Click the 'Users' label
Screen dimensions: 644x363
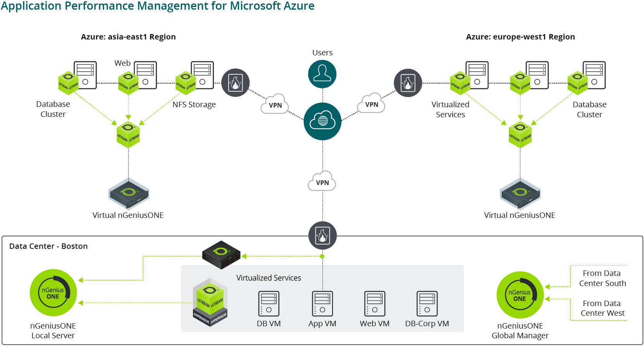tap(322, 53)
